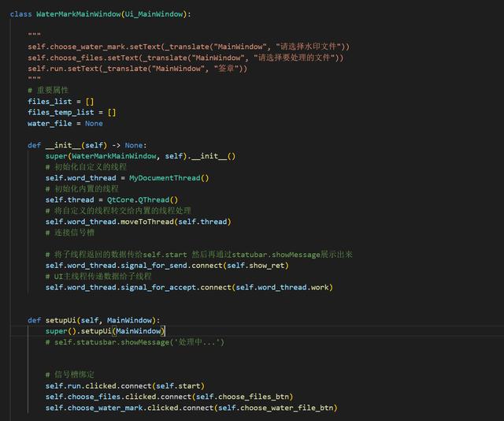Click None in the water_file assignment
Image resolution: width=504 pixels, height=421 pixels.
[x=94, y=124]
